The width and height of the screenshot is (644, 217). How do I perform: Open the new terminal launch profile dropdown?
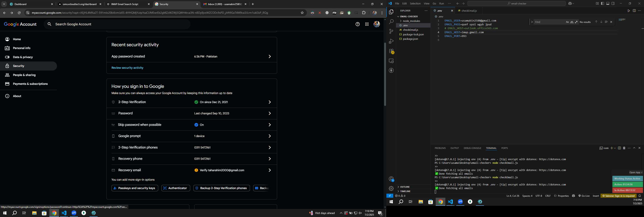[615, 148]
